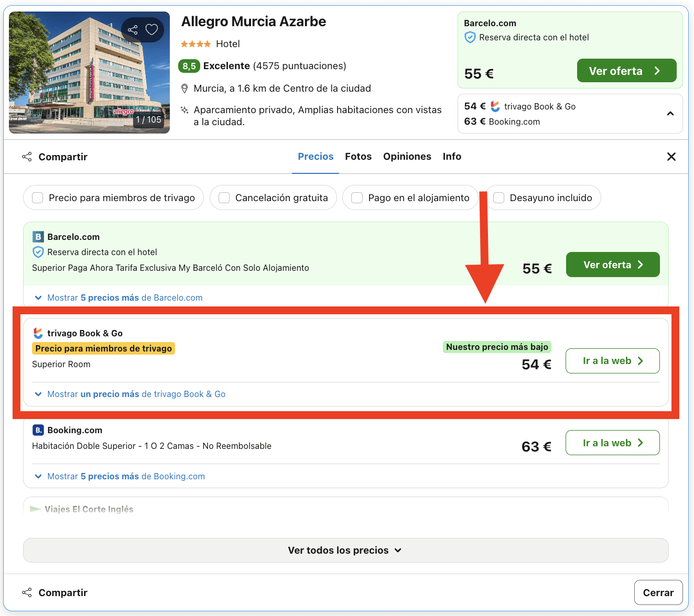Switch to the Info tab
694x616 pixels.
452,157
